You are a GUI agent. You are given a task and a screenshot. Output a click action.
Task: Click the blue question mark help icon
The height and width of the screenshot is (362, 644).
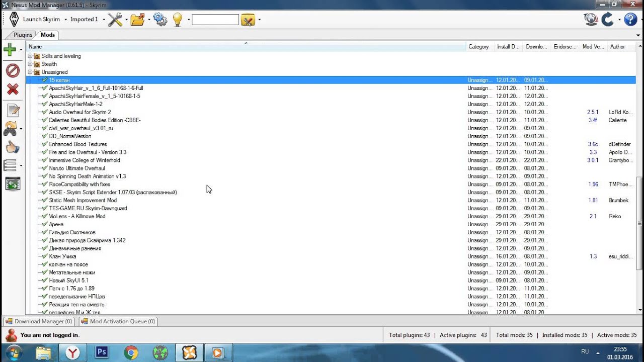point(630,20)
